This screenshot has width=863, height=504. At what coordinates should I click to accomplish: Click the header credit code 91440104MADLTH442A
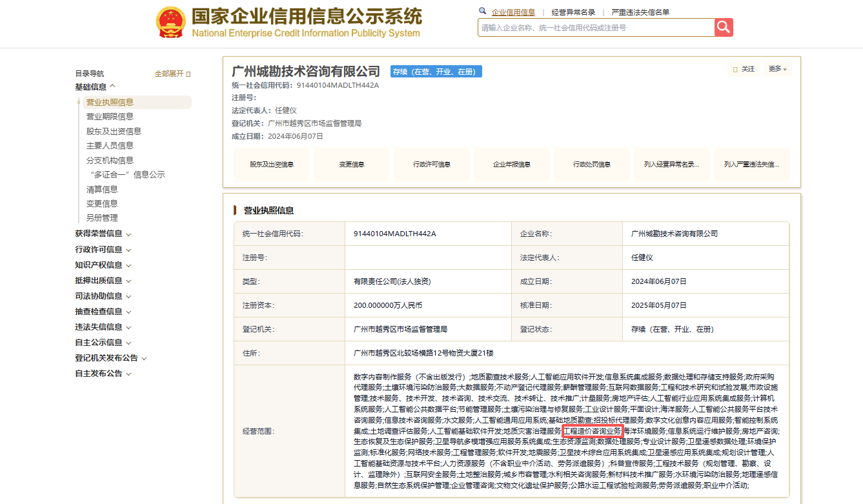tap(338, 85)
